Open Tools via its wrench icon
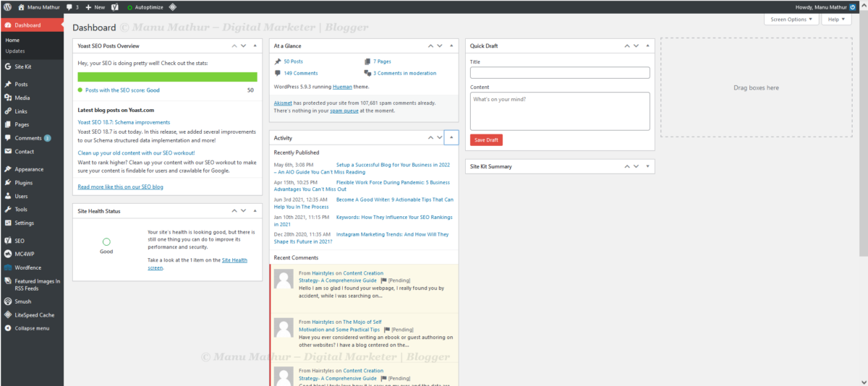868x386 pixels. tap(8, 210)
